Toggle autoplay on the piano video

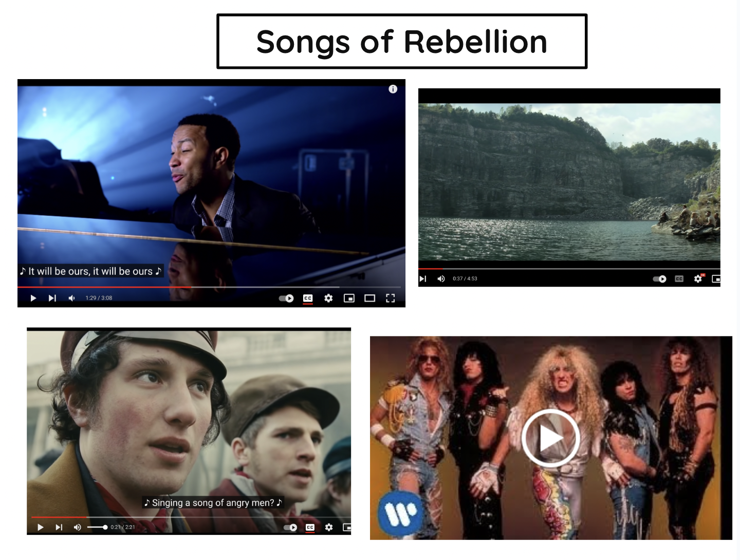286,298
